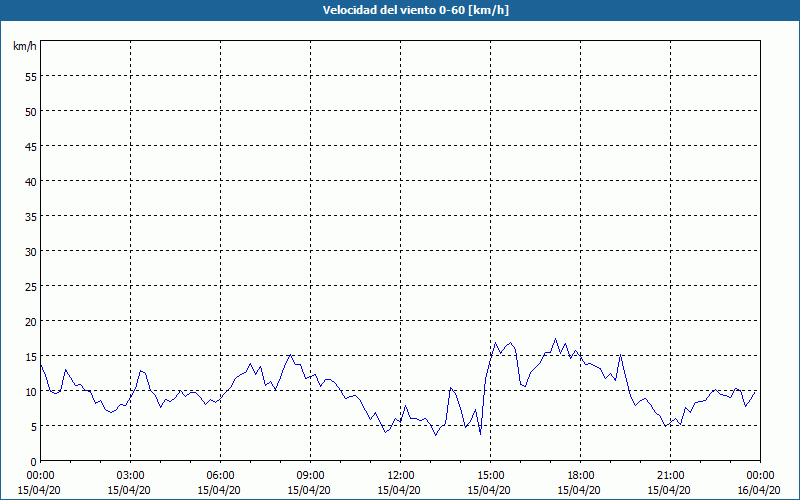Click the y-axis value 30
Viewport: 800px width, 500px height.
point(31,252)
